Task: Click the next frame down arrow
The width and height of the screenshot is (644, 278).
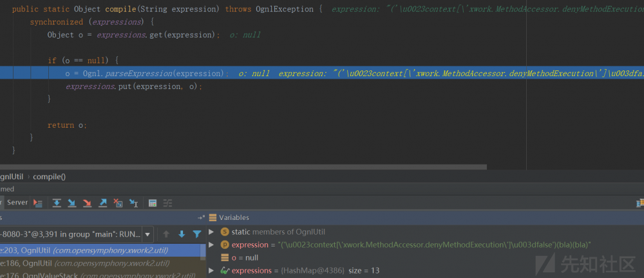Action: (x=182, y=234)
